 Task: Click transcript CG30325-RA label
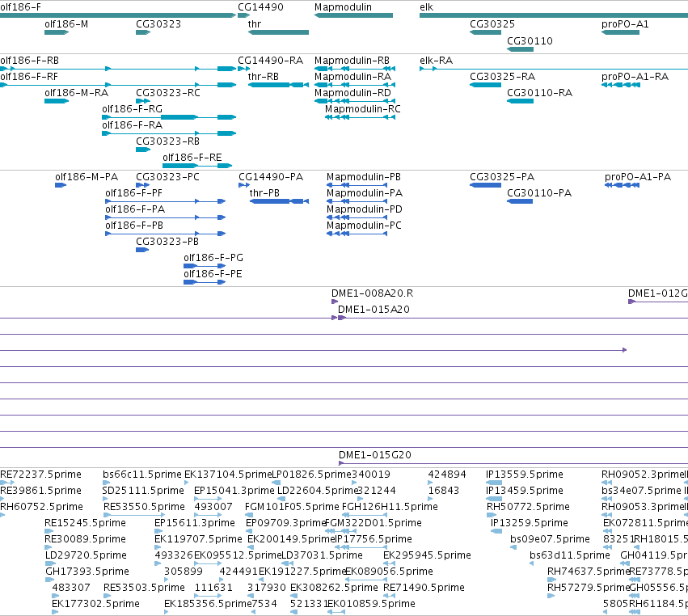tap(502, 77)
